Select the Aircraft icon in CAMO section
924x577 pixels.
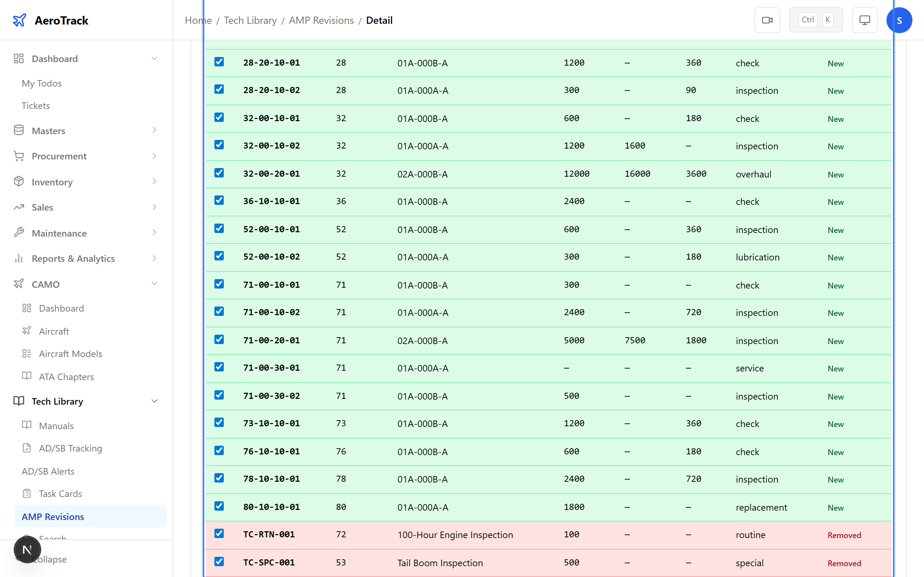pyautogui.click(x=27, y=331)
